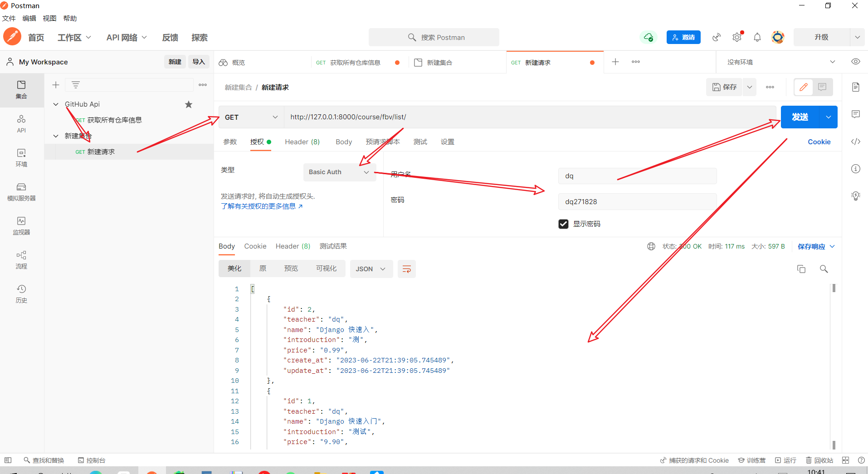Click the cloud sync status icon
The image size is (868, 474).
point(649,37)
